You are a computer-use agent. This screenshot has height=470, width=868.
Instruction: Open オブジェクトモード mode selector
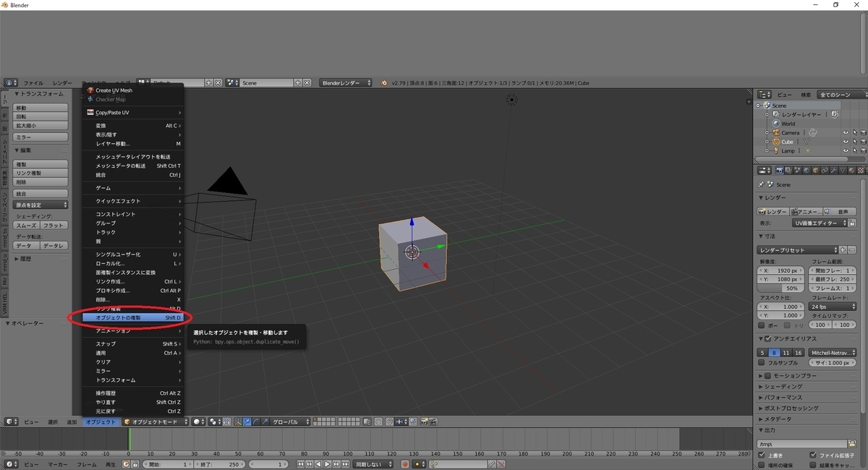tap(155, 422)
